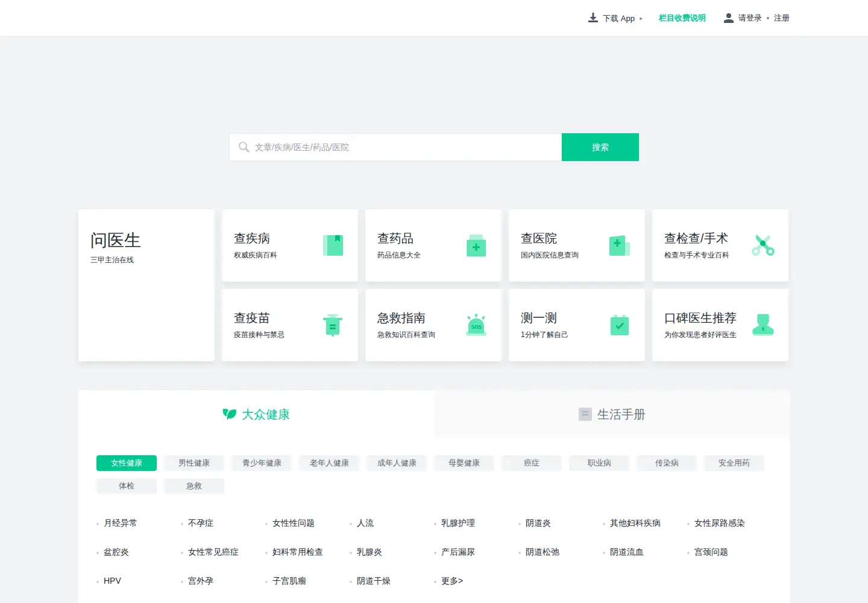Open the HPV topic
Screen dimensions: 868x603
point(112,581)
